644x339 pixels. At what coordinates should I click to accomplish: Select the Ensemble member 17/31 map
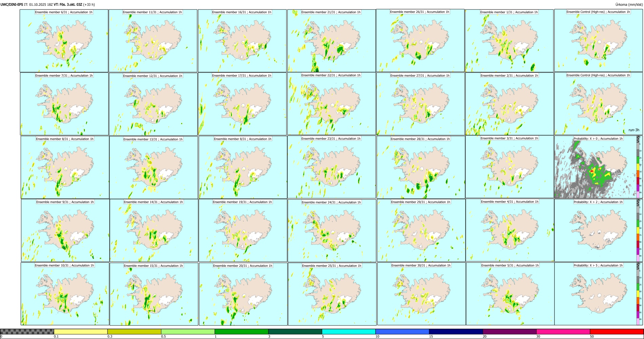click(x=242, y=104)
